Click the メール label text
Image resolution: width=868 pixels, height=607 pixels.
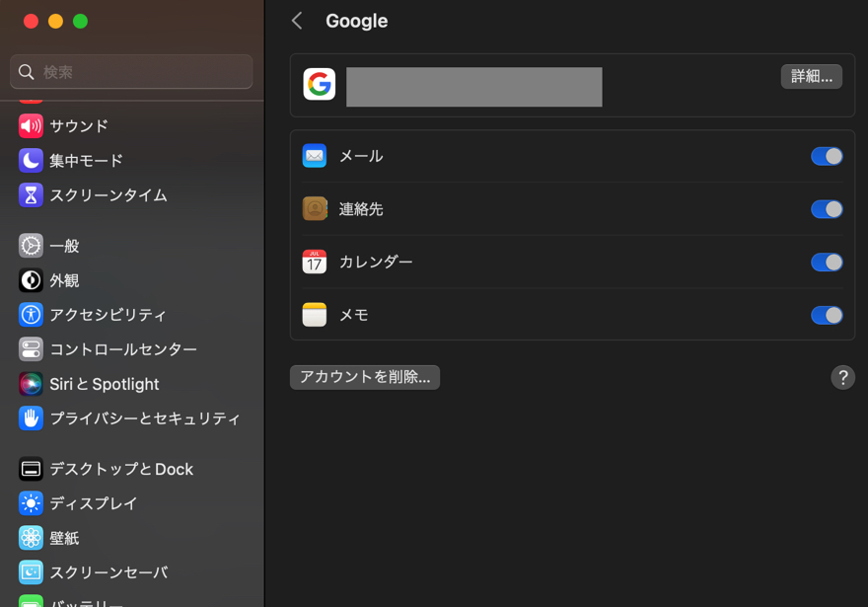pos(361,156)
